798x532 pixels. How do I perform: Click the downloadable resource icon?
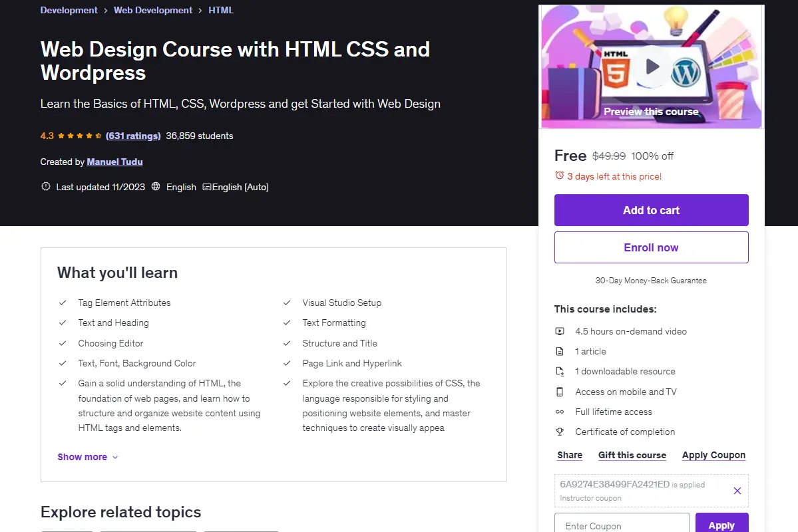(x=559, y=371)
